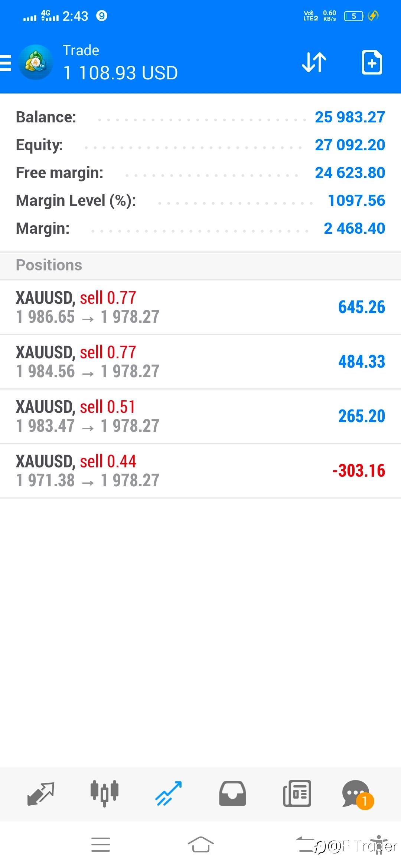
Task: Create a new order with plus icon
Action: [x=372, y=62]
